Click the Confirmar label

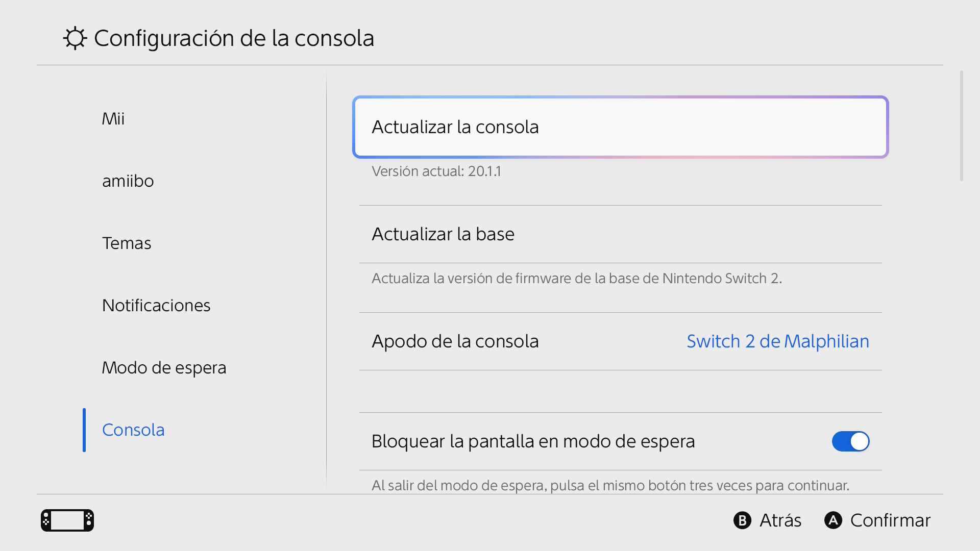890,520
